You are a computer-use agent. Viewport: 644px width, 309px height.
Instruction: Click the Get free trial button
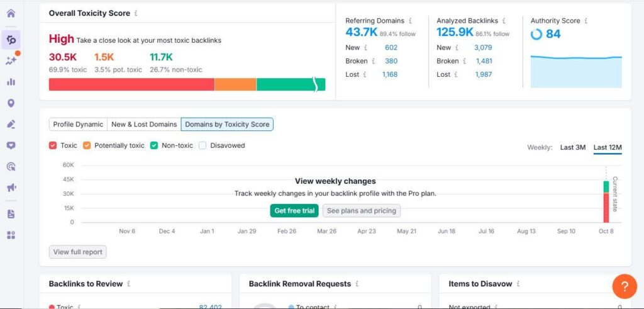[x=294, y=211]
